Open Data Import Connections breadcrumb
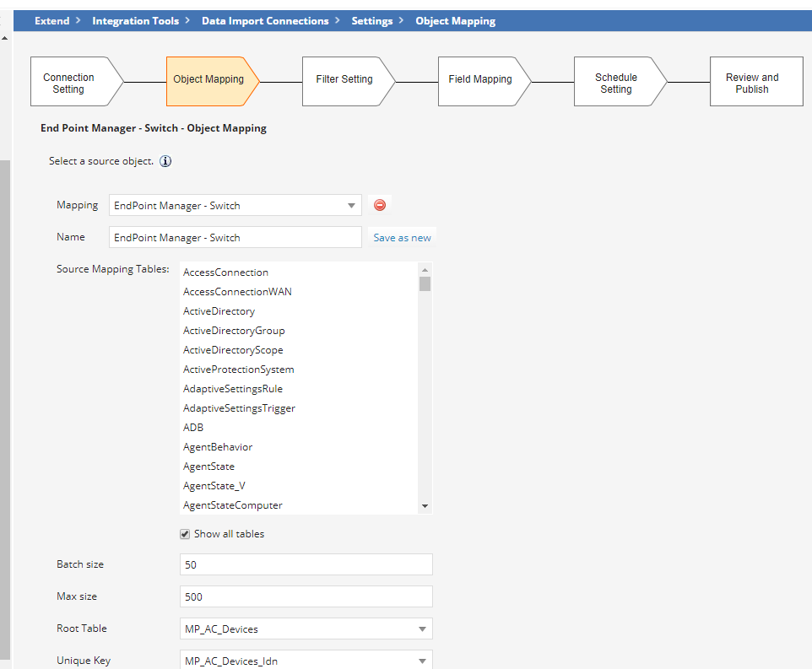812x669 pixels. coord(265,21)
